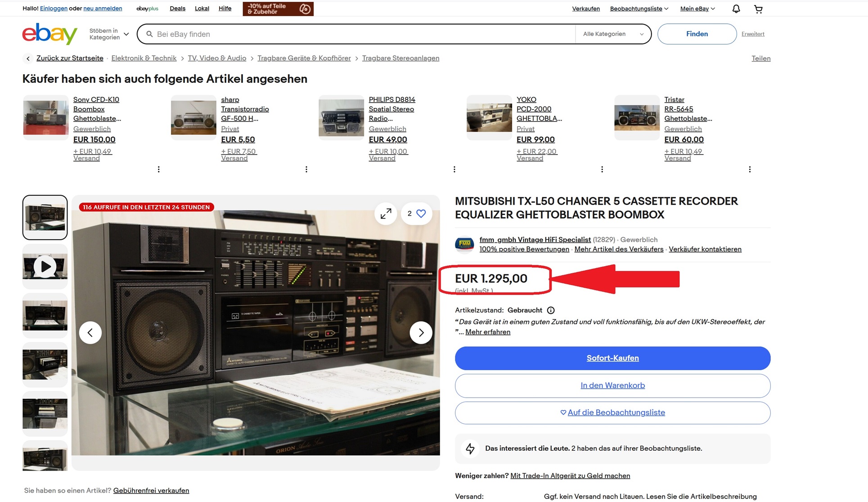
Task: Select the third gallery thumbnail
Action: coord(45,316)
